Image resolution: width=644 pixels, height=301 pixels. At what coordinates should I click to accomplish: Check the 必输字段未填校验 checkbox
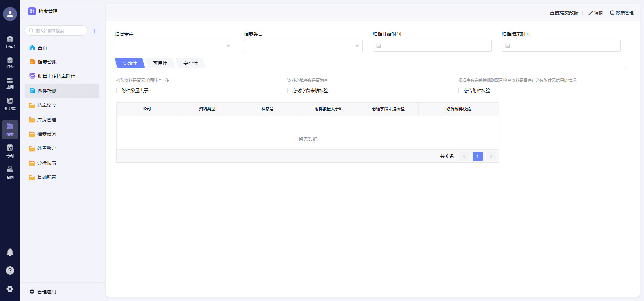point(289,91)
